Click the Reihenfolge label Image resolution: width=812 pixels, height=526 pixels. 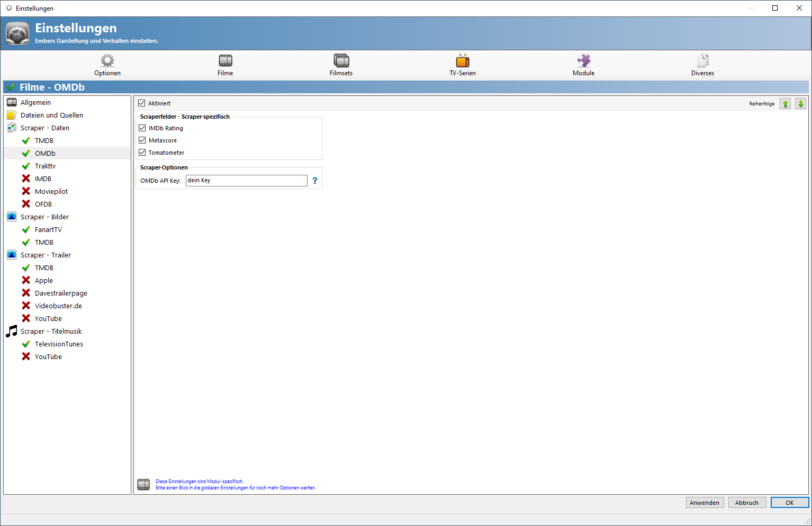pos(762,104)
